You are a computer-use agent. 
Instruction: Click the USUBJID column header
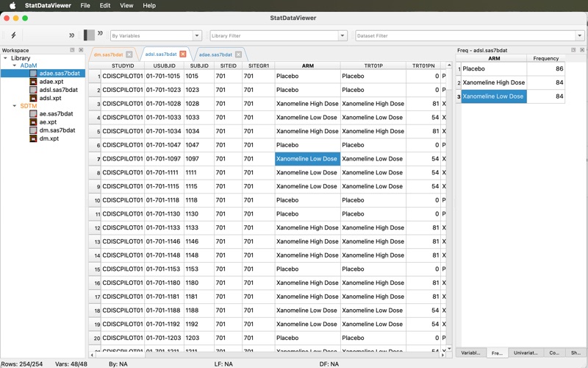pos(164,66)
